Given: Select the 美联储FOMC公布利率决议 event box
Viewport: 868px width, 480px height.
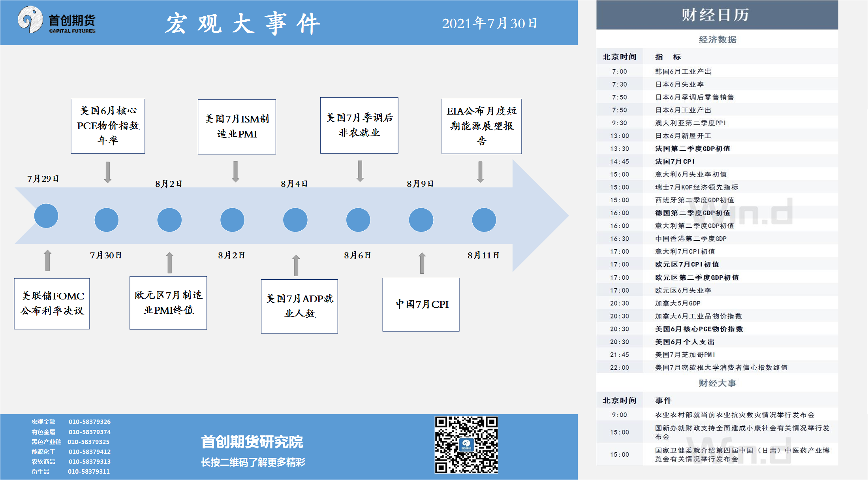Looking at the screenshot, I should coord(52,303).
